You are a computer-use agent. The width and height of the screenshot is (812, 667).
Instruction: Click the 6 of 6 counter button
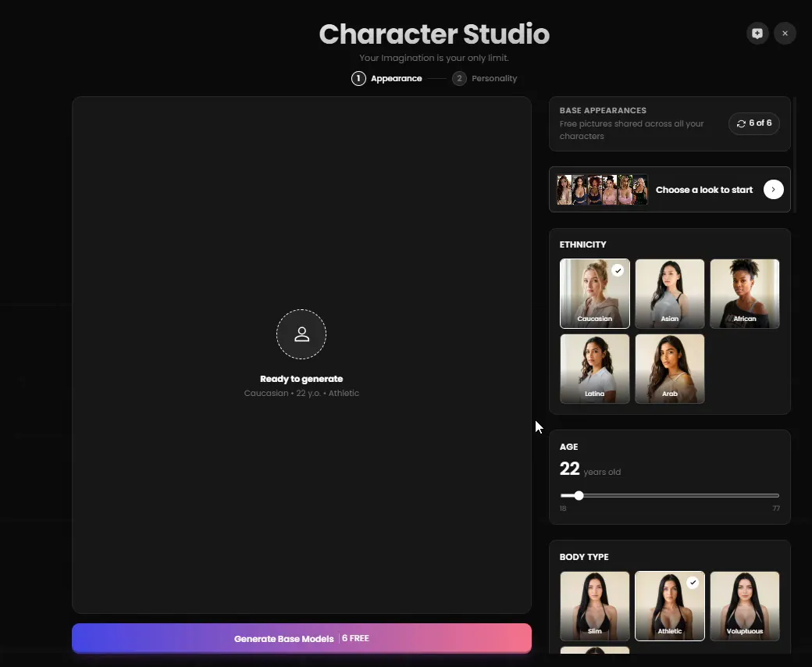754,123
